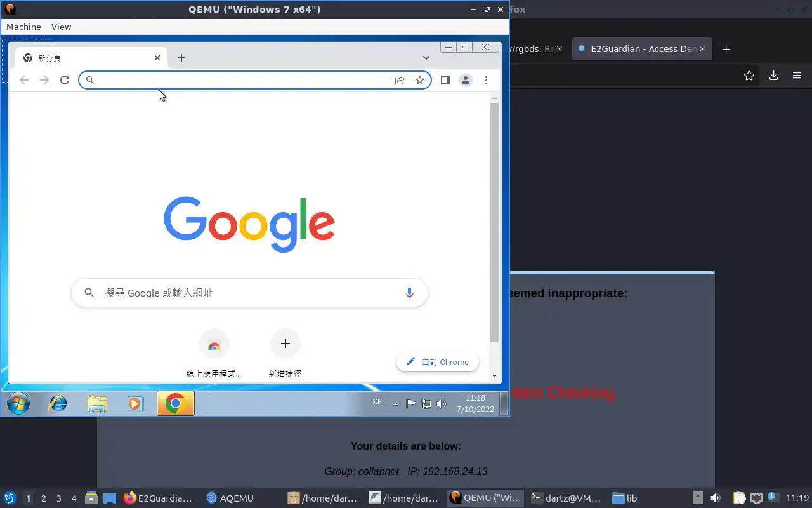Click the Chrome page vertical scrollbar

[495, 222]
